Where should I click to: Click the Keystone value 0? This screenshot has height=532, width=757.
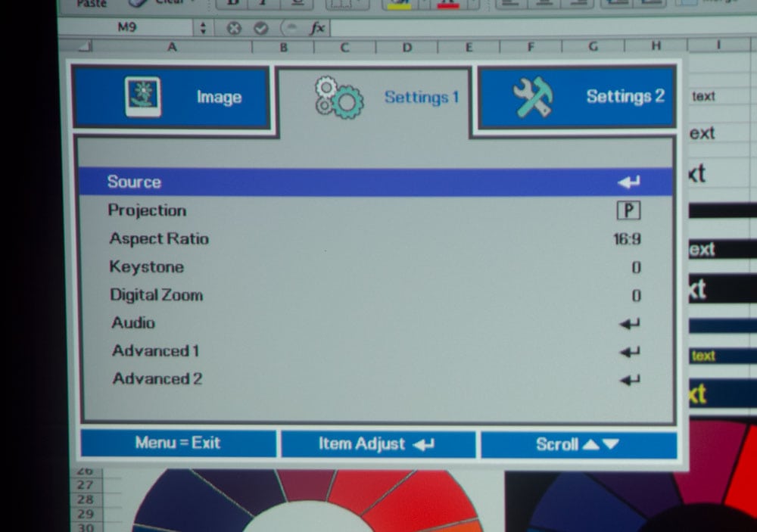click(x=637, y=267)
